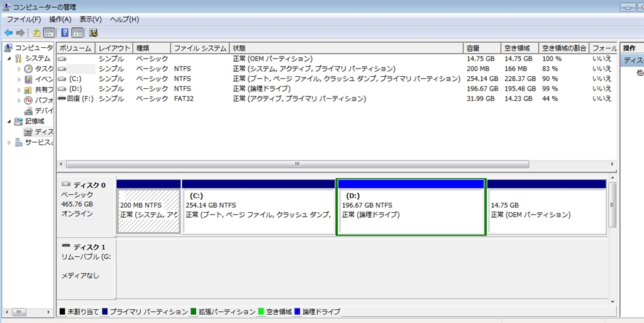Click the drive icon of 200 MB volume row
The image size is (644, 323).
pyautogui.click(x=62, y=69)
